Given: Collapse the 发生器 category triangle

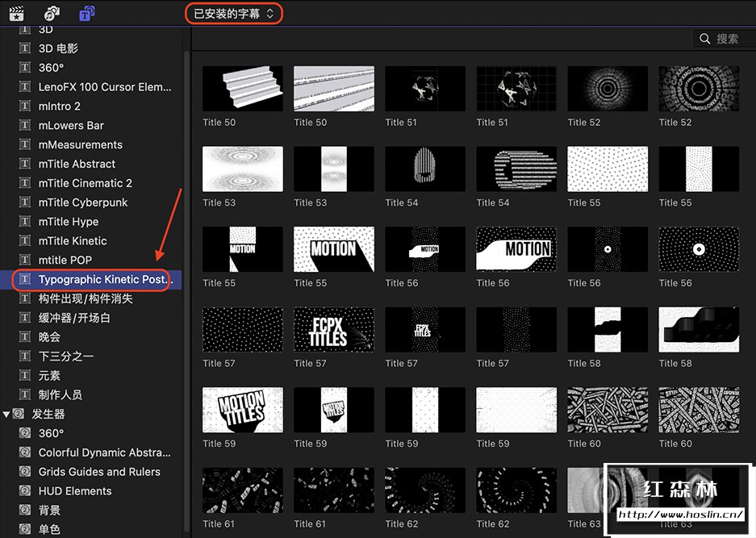Looking at the screenshot, I should [6, 414].
